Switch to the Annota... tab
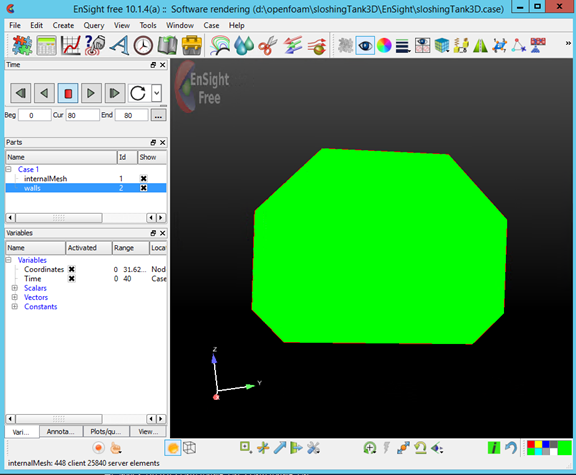576x475 pixels. [x=61, y=432]
